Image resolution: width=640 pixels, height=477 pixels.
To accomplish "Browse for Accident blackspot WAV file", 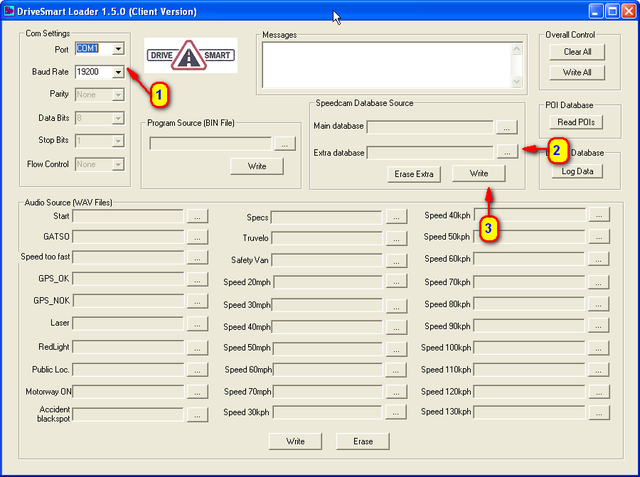I will pos(198,415).
